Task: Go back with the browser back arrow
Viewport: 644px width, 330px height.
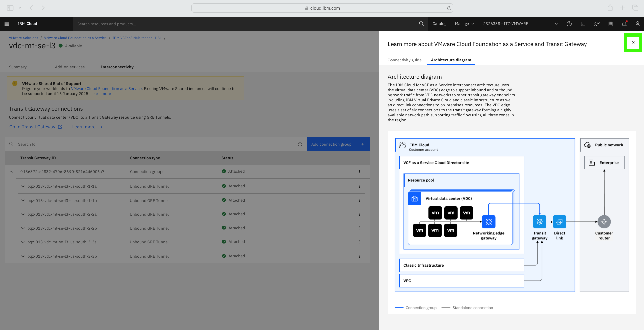Action: pyautogui.click(x=31, y=8)
